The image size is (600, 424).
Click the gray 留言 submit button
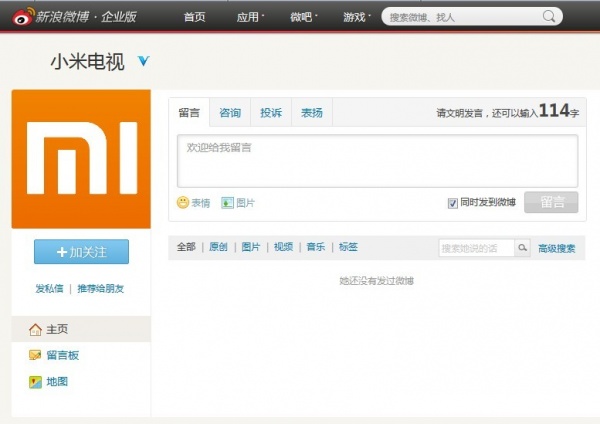coord(551,202)
